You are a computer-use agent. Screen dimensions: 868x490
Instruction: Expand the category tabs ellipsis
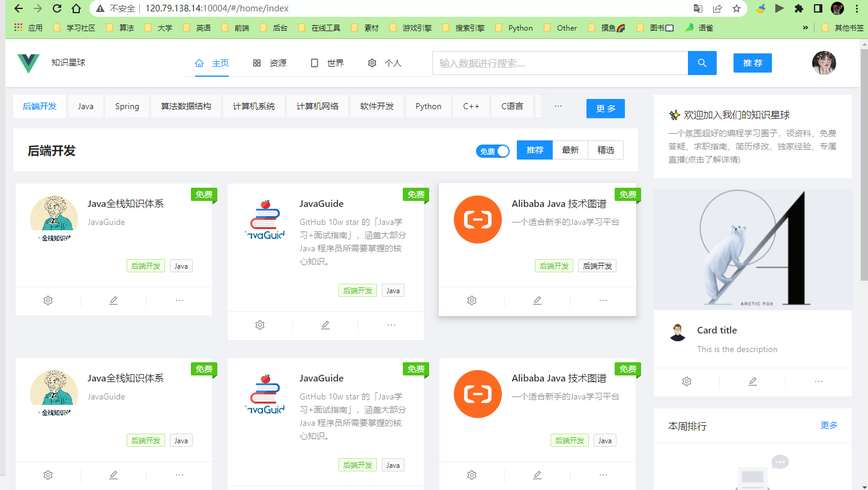click(x=558, y=106)
